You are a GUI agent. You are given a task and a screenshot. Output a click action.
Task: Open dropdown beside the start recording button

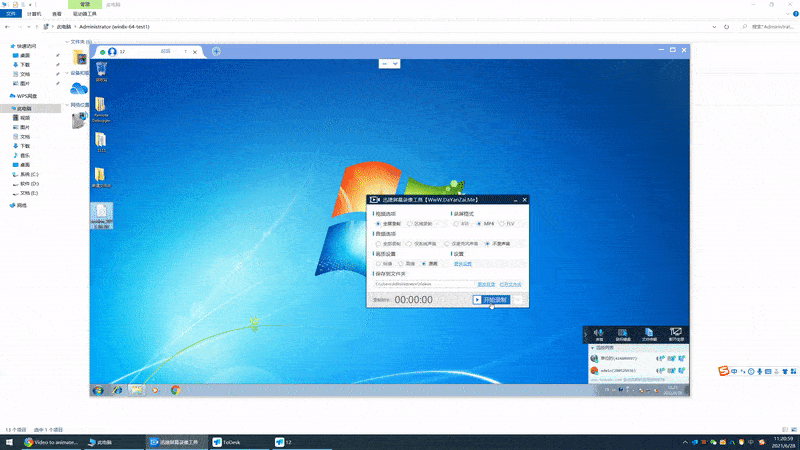coord(517,300)
